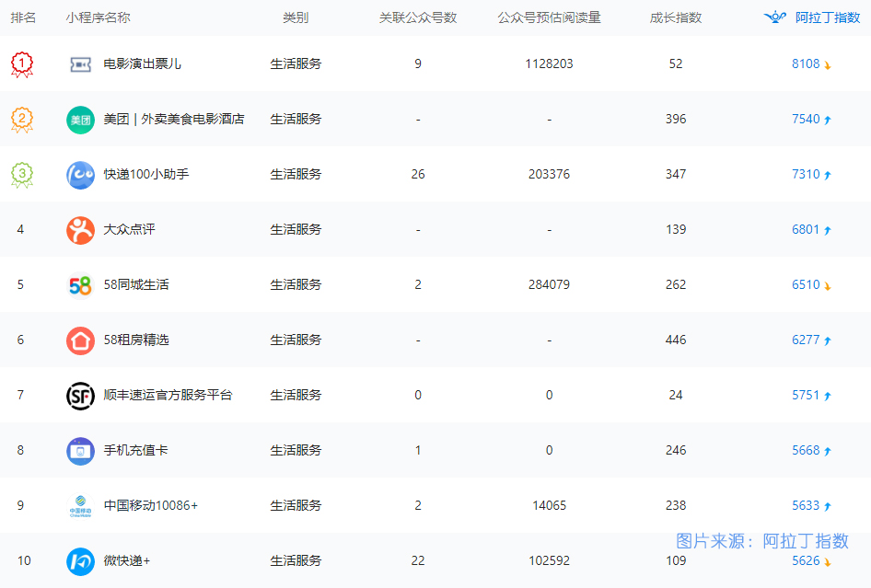This screenshot has width=871, height=588.
Task: Click the Aladdin index value 5626
Action: click(x=806, y=560)
